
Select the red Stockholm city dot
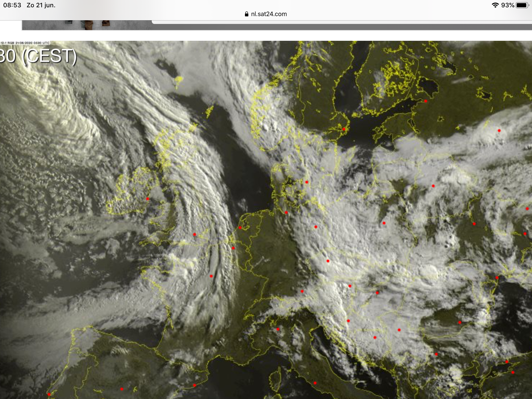(344, 129)
